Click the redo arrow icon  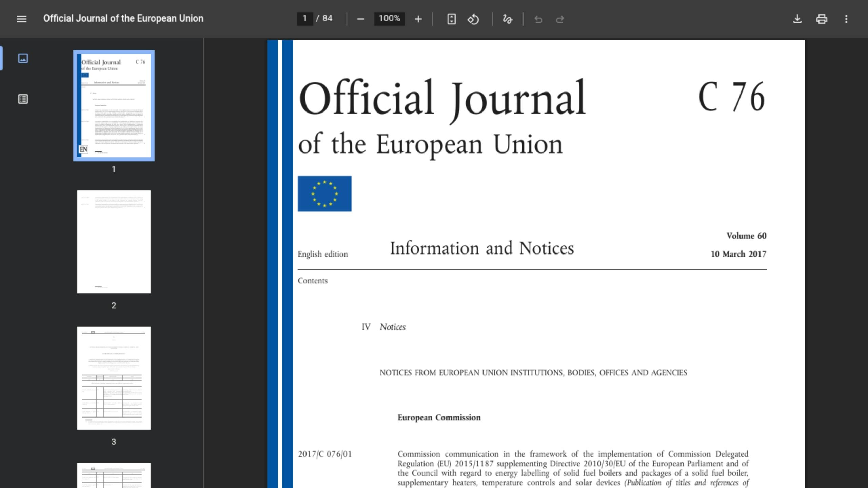coord(560,20)
